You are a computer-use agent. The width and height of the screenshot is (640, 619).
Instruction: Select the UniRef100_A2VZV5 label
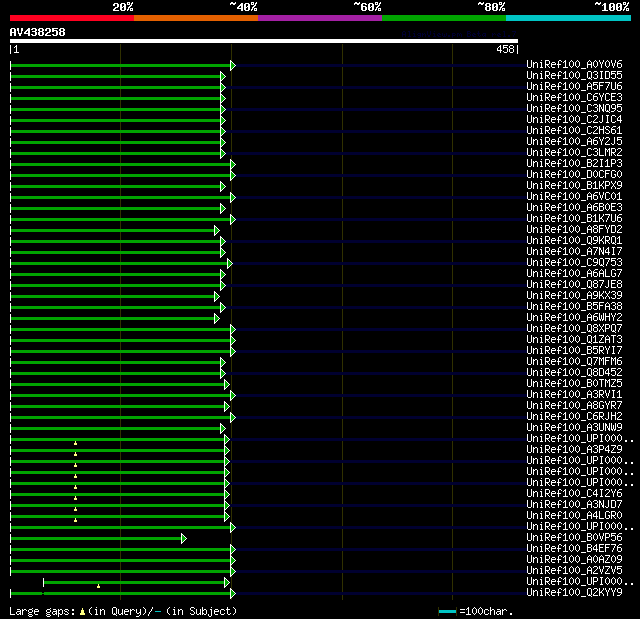coord(574,571)
